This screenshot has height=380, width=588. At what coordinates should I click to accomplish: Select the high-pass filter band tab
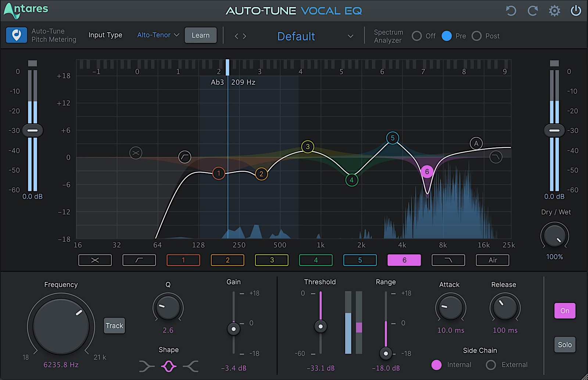click(139, 260)
